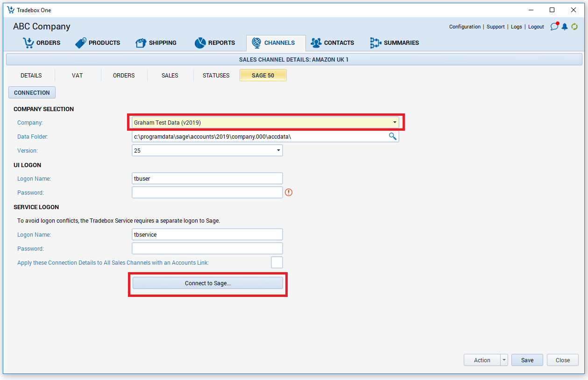Viewport: 588px width, 380px height.
Task: Click the Save button
Action: tap(527, 360)
